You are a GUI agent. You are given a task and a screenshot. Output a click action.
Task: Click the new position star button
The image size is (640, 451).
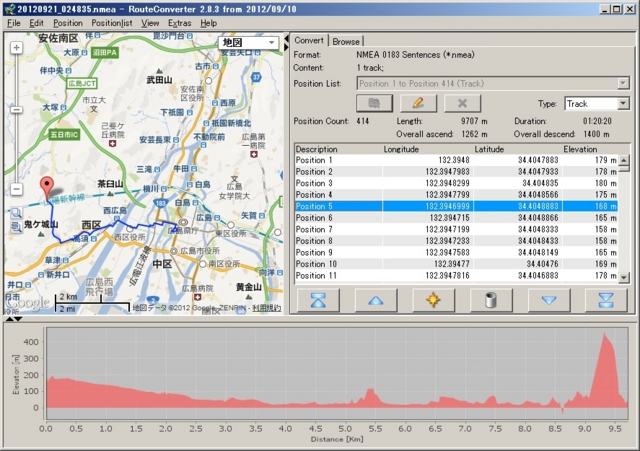coord(433,300)
